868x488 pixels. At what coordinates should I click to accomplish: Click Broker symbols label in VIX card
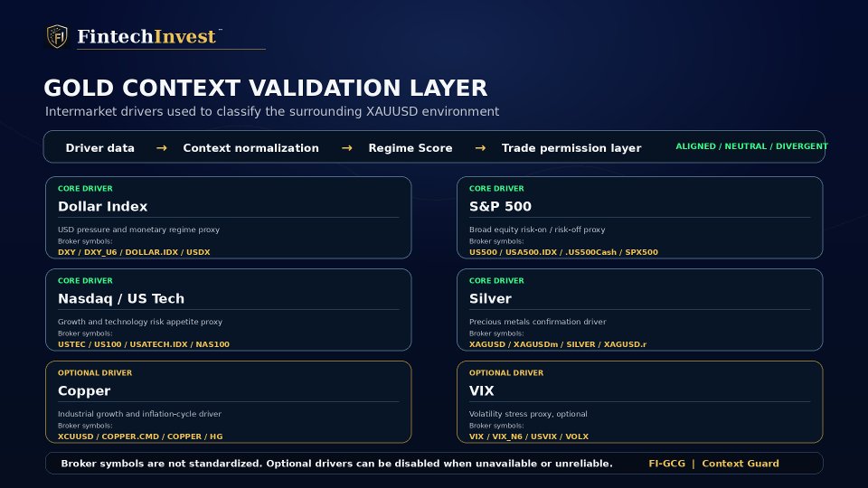pyautogui.click(x=496, y=426)
